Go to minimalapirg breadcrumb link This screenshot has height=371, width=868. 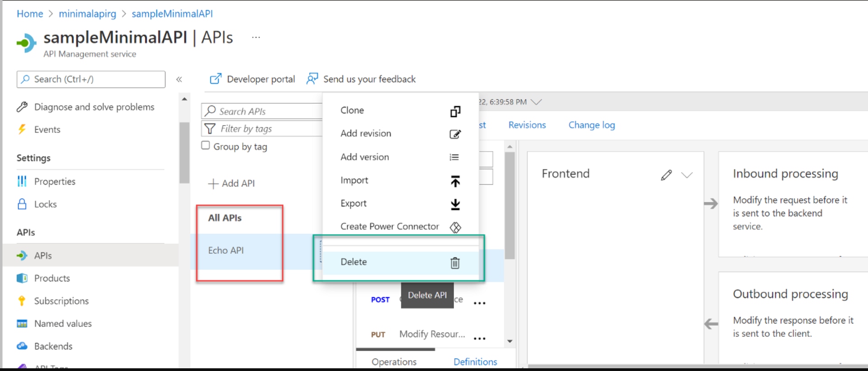tap(87, 14)
